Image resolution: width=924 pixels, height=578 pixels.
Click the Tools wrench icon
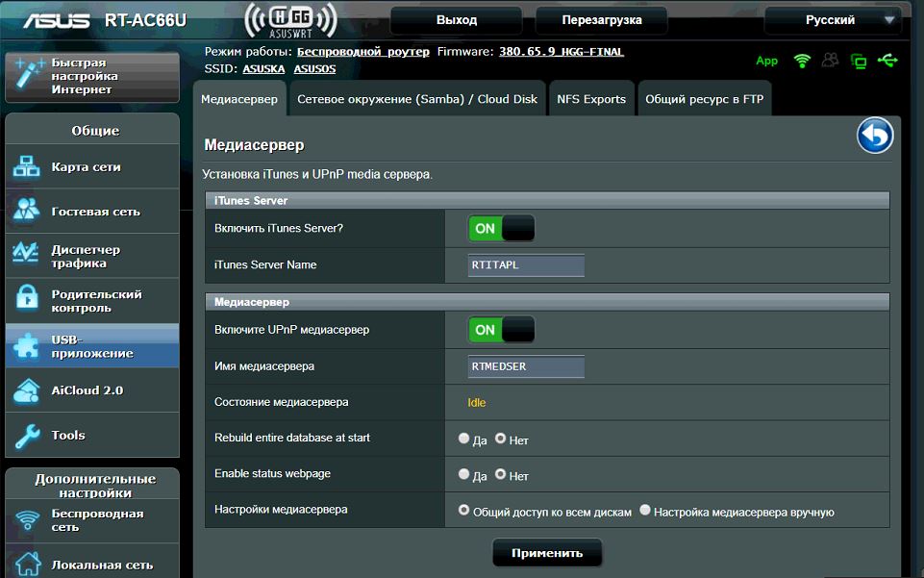click(27, 436)
